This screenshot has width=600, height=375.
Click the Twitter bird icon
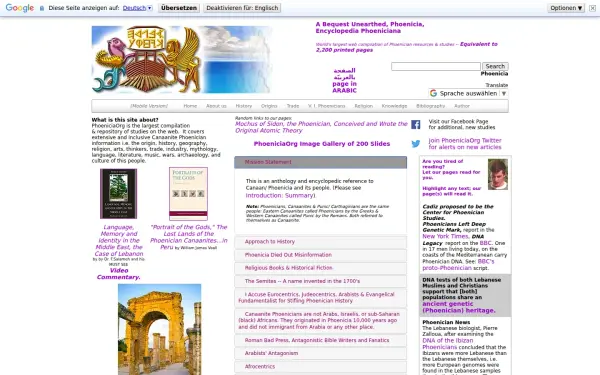(416, 144)
